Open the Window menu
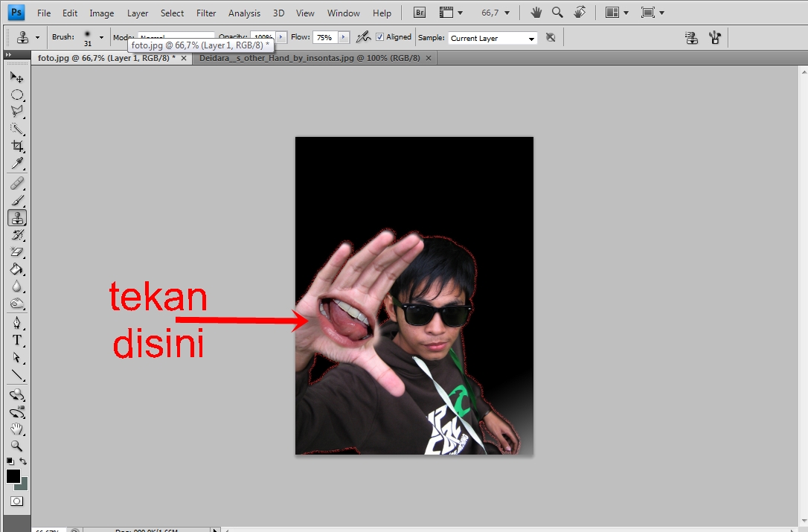The height and width of the screenshot is (532, 808). tap(344, 13)
